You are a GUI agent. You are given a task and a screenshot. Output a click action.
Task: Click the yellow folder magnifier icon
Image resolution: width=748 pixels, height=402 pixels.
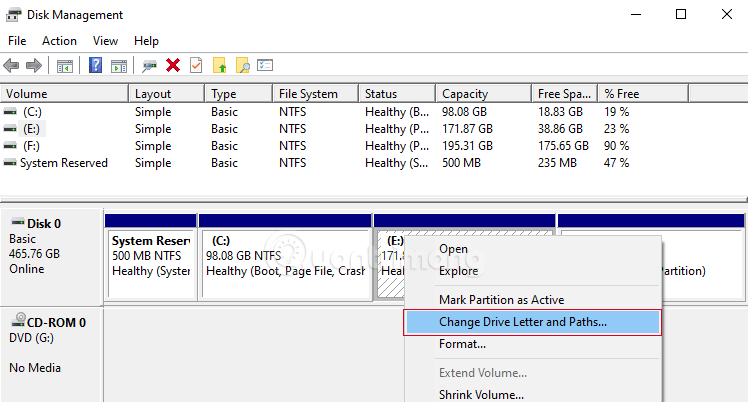(x=242, y=66)
